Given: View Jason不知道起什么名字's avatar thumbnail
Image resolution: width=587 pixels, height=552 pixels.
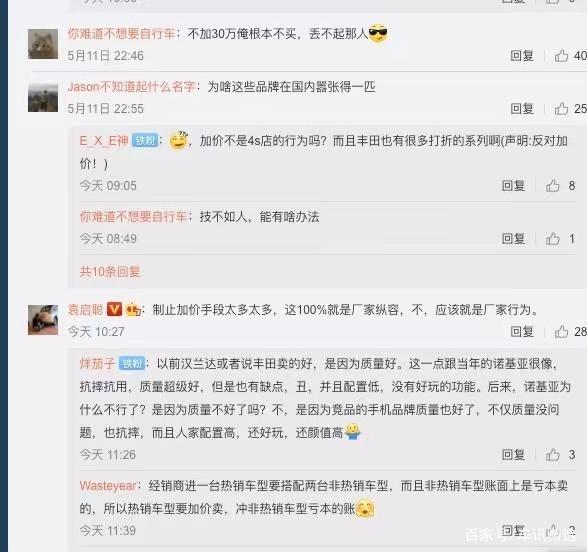Looking at the screenshot, I should pyautogui.click(x=43, y=98).
